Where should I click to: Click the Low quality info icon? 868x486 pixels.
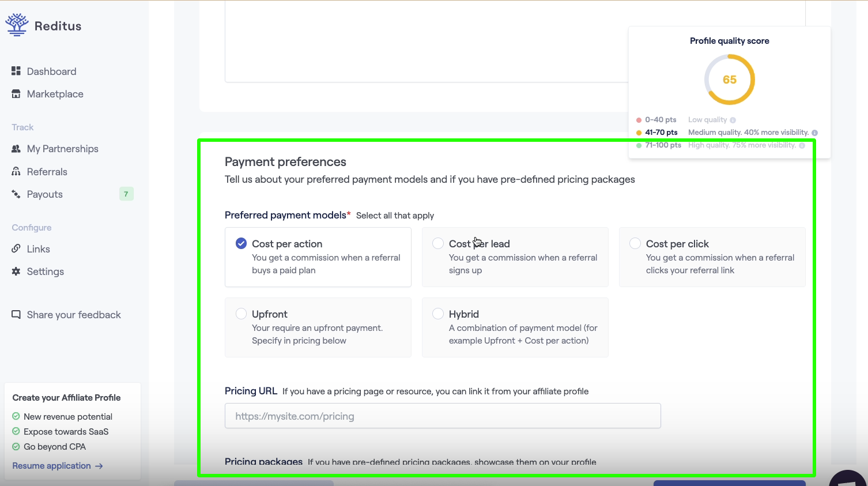[x=732, y=119]
